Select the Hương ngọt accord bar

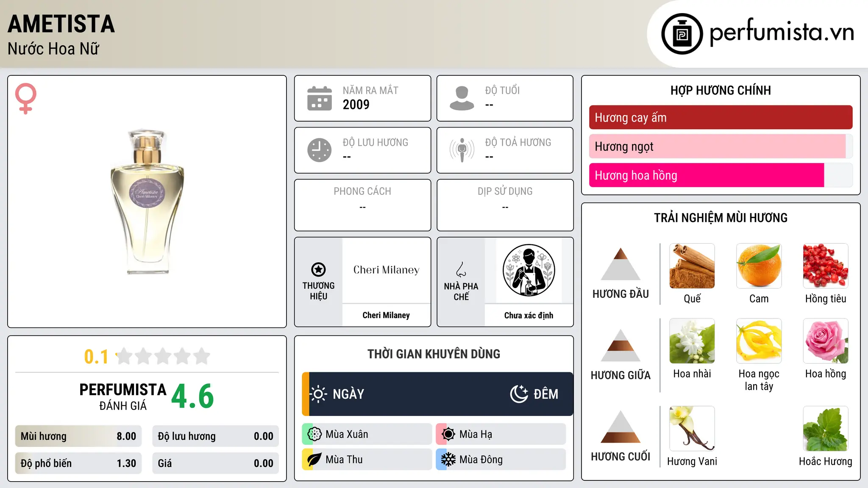(721, 146)
